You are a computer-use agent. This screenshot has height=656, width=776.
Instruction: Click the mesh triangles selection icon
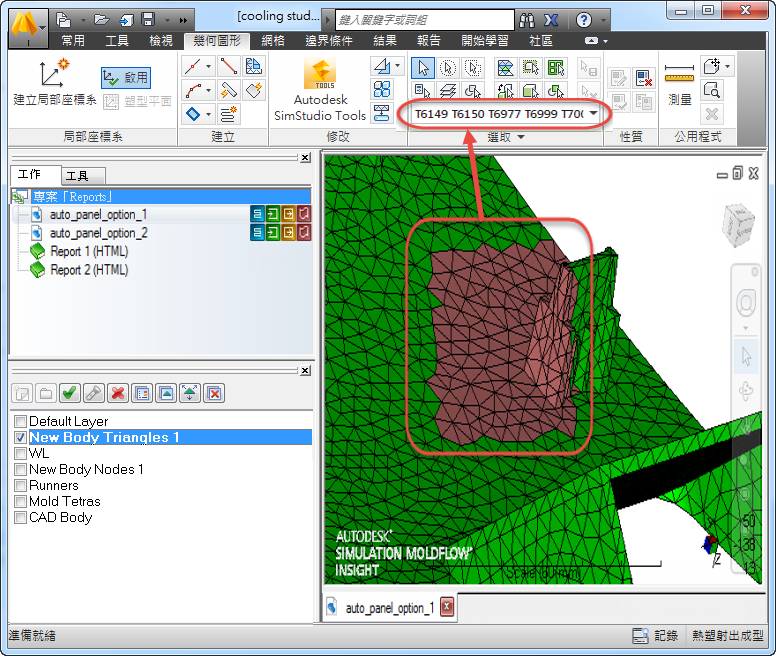pos(505,68)
